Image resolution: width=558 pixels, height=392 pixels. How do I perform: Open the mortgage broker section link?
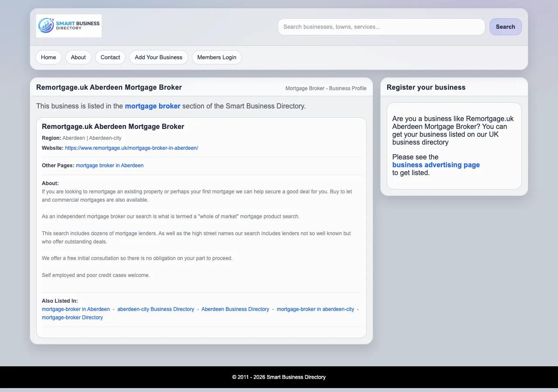coord(153,106)
